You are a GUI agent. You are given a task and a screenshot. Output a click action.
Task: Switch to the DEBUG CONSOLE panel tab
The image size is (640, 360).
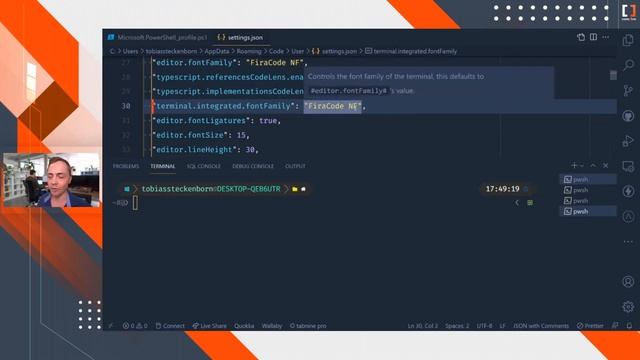click(253, 166)
